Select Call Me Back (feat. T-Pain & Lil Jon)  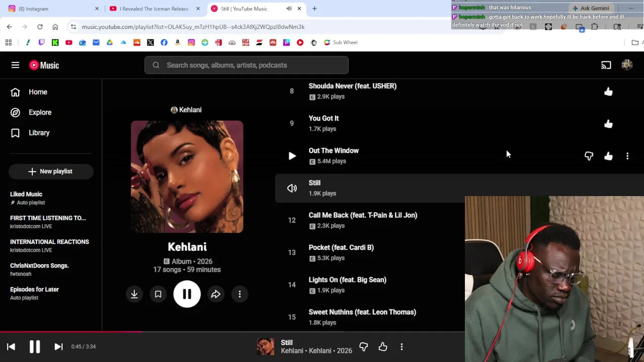coord(363,215)
